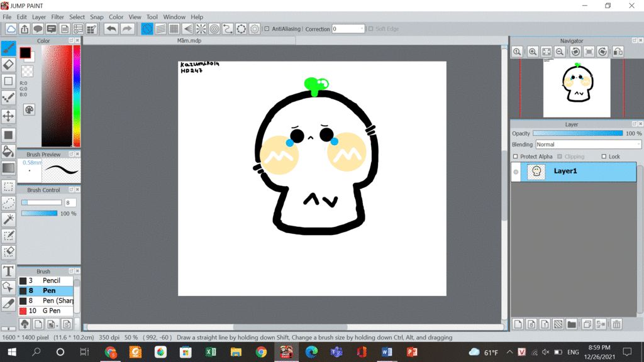
Task: Choose the G Pen brush
Action: coord(45,310)
